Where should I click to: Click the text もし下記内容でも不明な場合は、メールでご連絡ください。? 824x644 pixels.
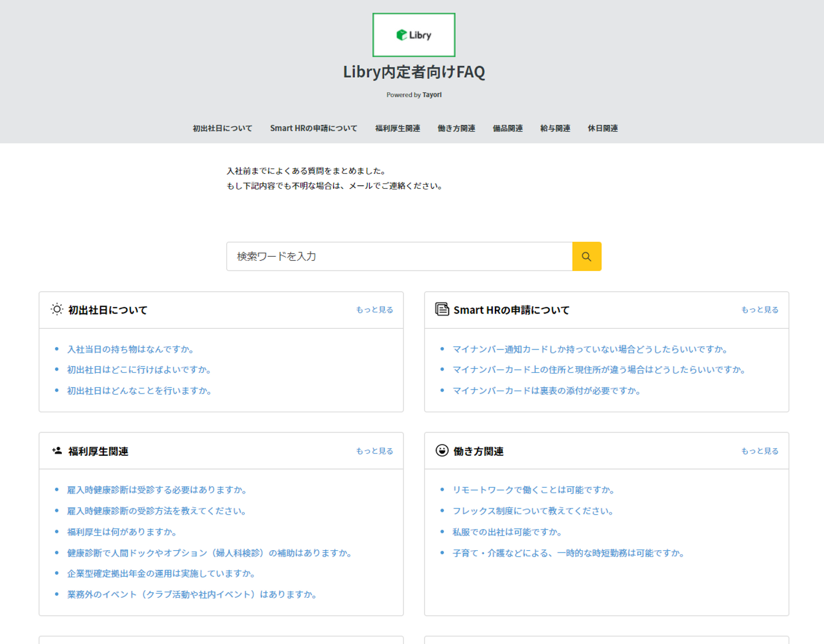coord(336,186)
